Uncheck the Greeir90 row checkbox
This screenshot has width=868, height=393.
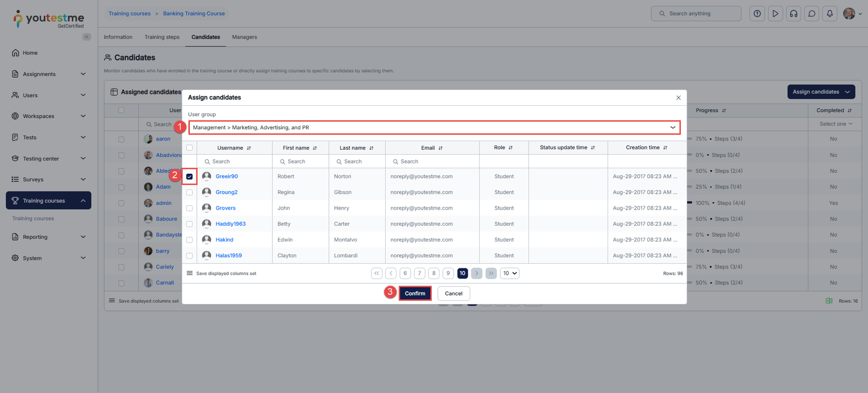coord(189,176)
